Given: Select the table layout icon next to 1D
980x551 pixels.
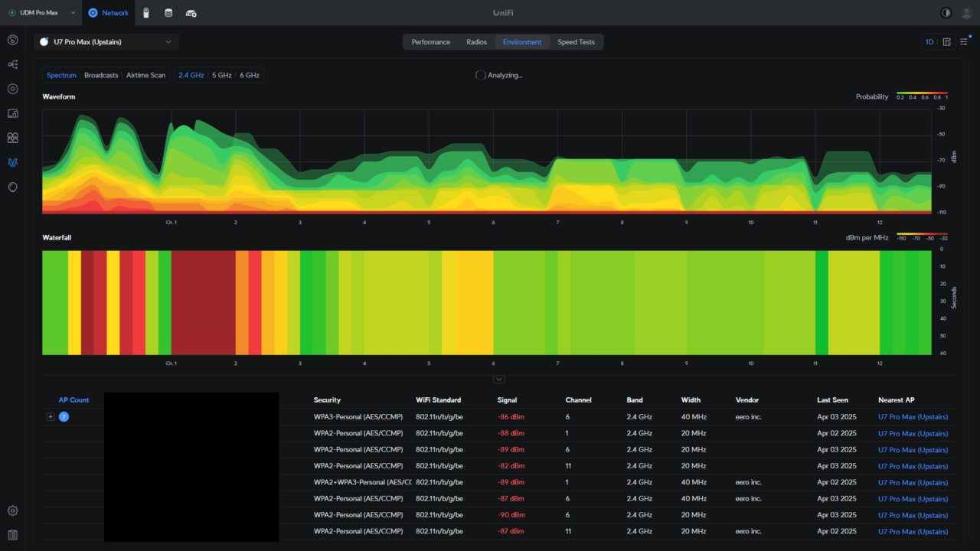Looking at the screenshot, I should (946, 42).
